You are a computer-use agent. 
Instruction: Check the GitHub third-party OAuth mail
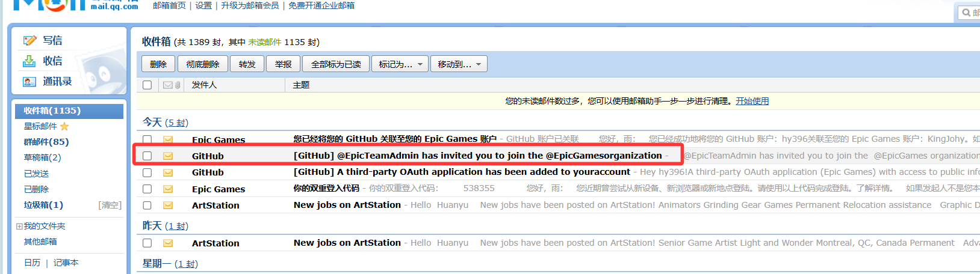pos(147,172)
